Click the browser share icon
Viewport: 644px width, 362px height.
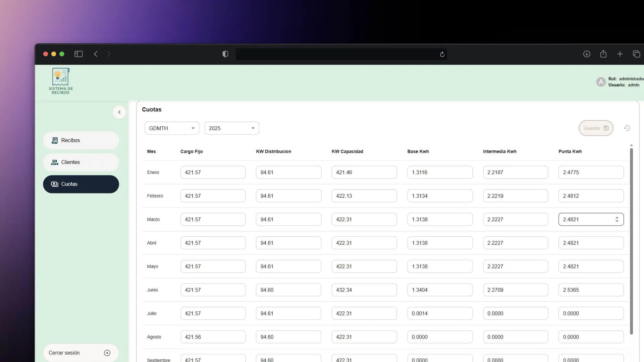[x=603, y=54]
